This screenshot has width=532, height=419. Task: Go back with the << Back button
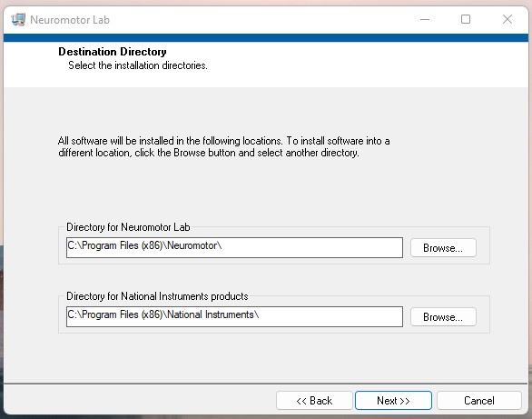click(x=314, y=400)
